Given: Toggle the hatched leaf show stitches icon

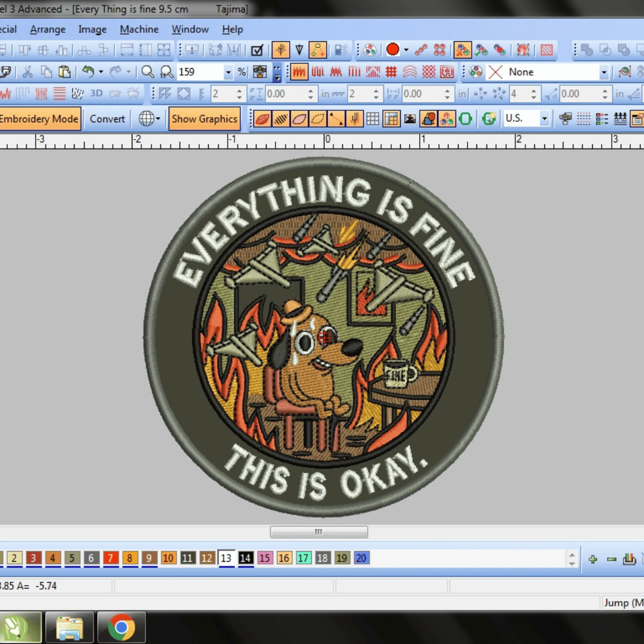Looking at the screenshot, I should [x=281, y=119].
